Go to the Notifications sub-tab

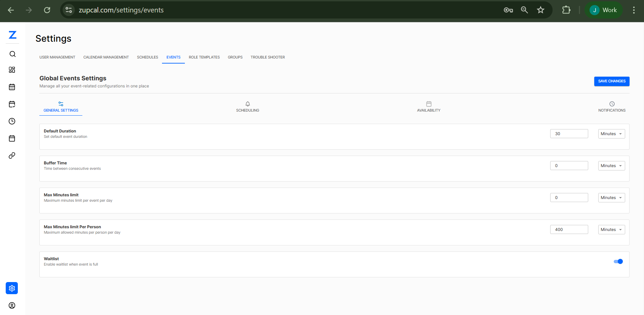612,107
